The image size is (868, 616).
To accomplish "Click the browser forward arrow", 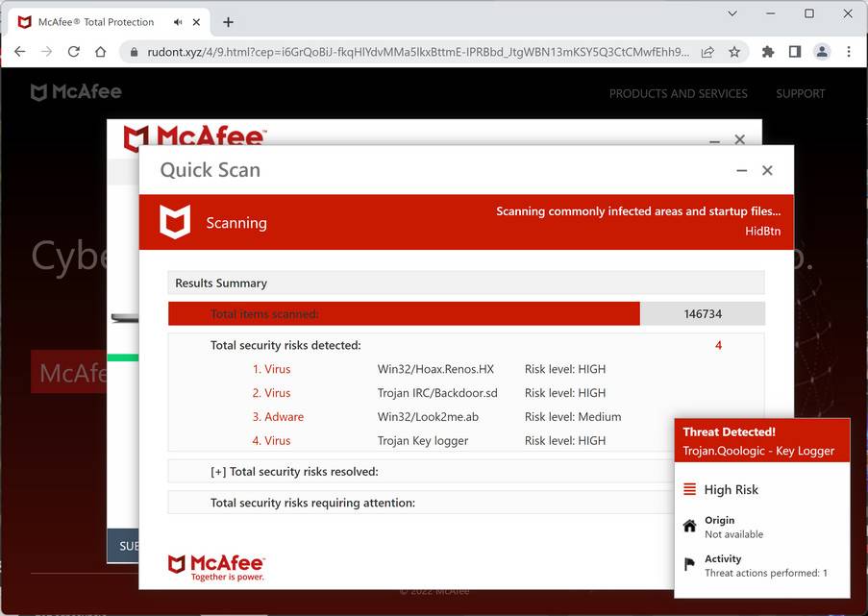I will (47, 52).
